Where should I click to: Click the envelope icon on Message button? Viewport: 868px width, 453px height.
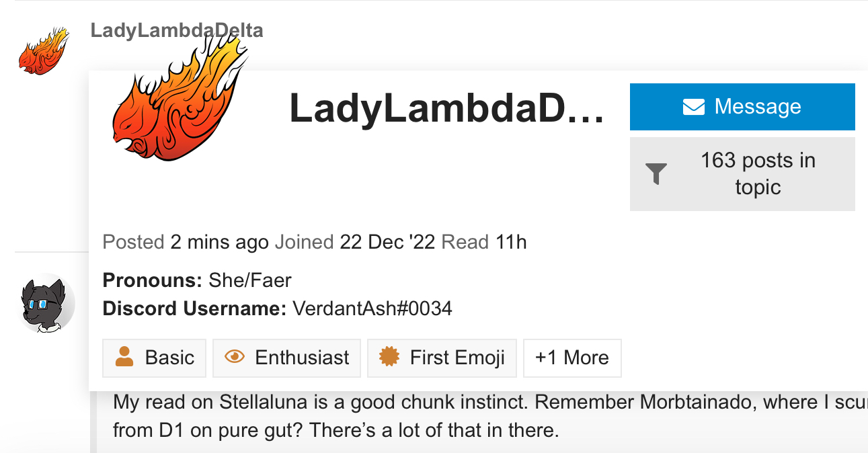click(x=693, y=107)
